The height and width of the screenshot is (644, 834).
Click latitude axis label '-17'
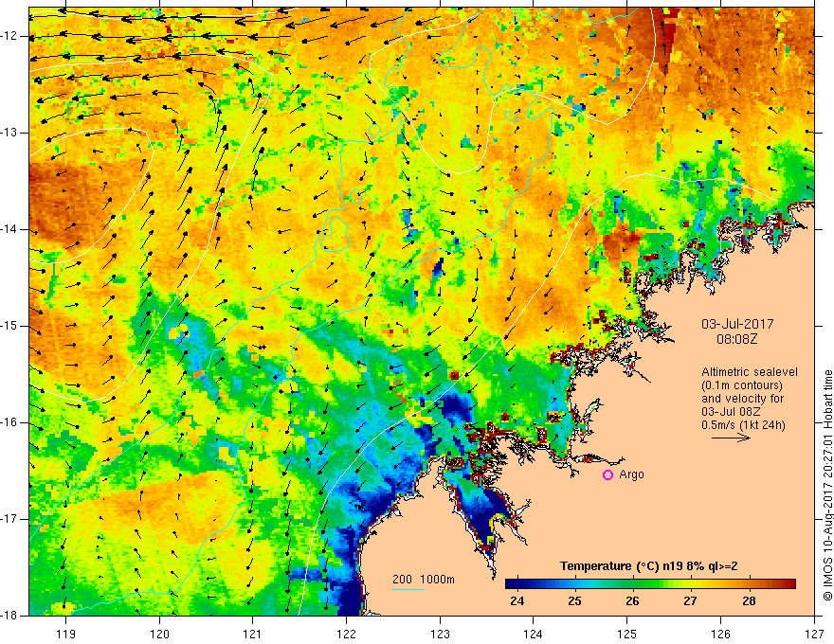(9, 519)
